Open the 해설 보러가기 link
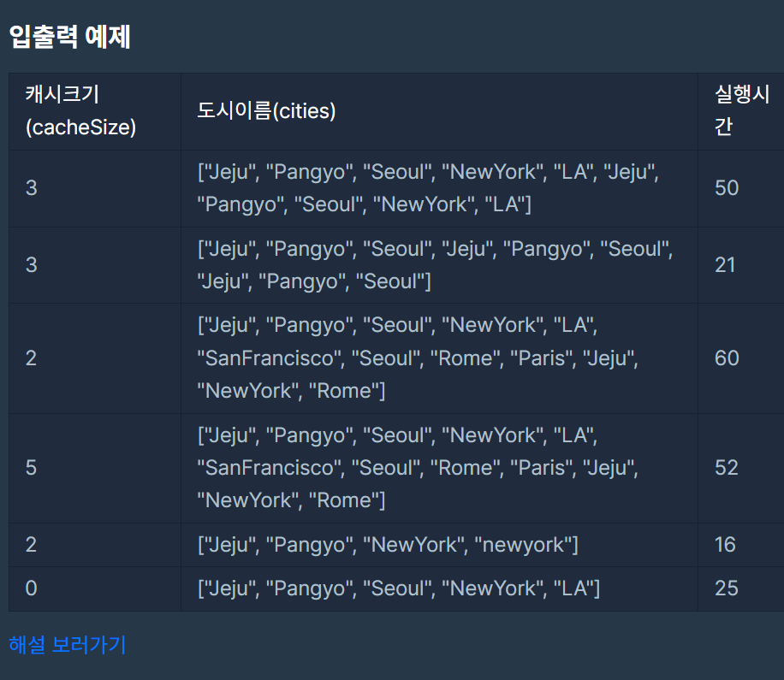The height and width of the screenshot is (680, 784). 68,645
